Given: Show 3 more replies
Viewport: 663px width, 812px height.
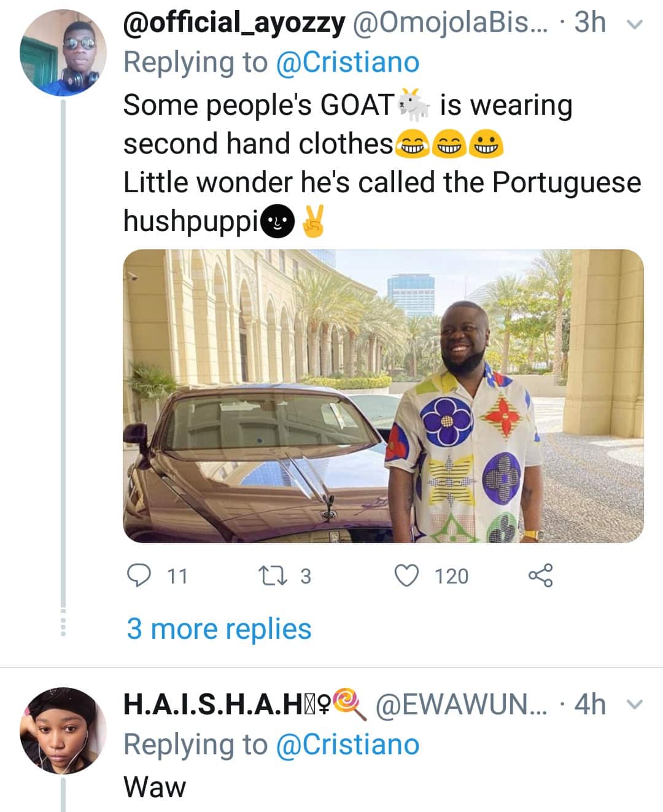Looking at the screenshot, I should coord(219,629).
